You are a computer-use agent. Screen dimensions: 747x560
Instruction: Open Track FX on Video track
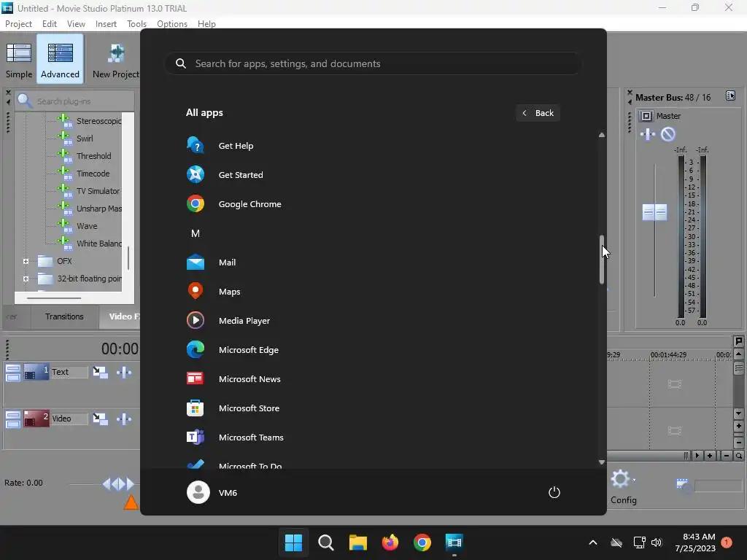tap(124, 419)
